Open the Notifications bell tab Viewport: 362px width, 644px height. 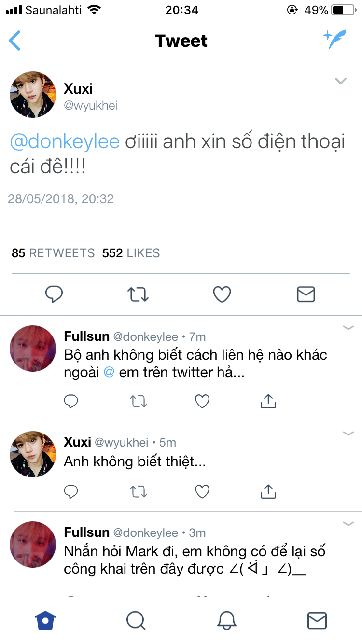point(226,620)
